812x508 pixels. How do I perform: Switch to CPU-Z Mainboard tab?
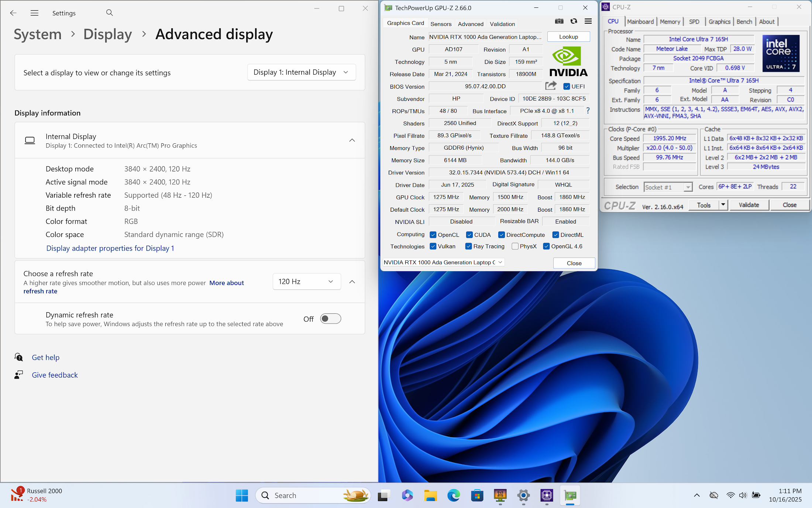coord(640,22)
